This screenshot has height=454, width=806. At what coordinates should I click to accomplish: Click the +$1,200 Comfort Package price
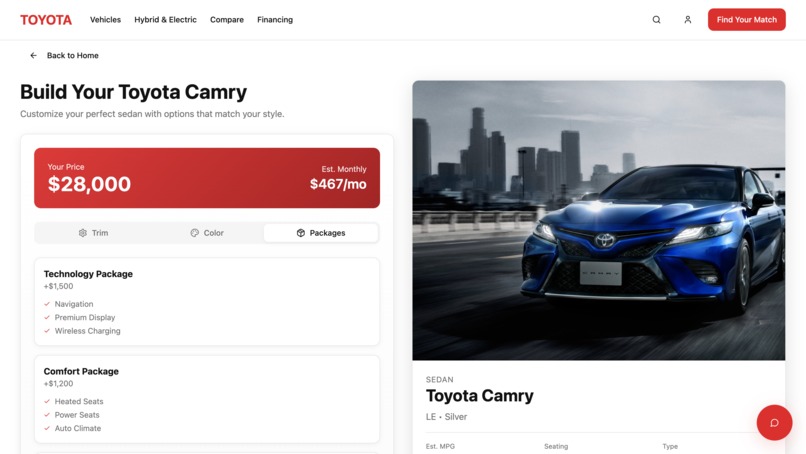(x=59, y=384)
